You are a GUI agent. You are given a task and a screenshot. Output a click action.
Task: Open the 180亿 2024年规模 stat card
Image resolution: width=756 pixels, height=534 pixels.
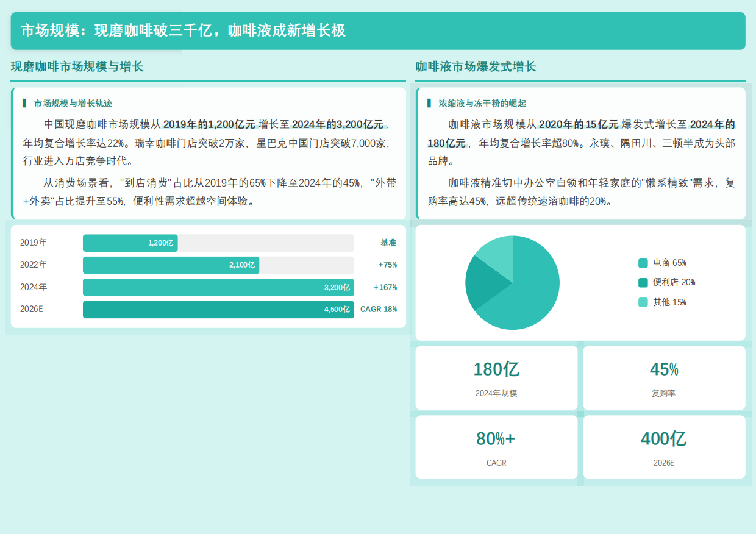click(x=496, y=377)
